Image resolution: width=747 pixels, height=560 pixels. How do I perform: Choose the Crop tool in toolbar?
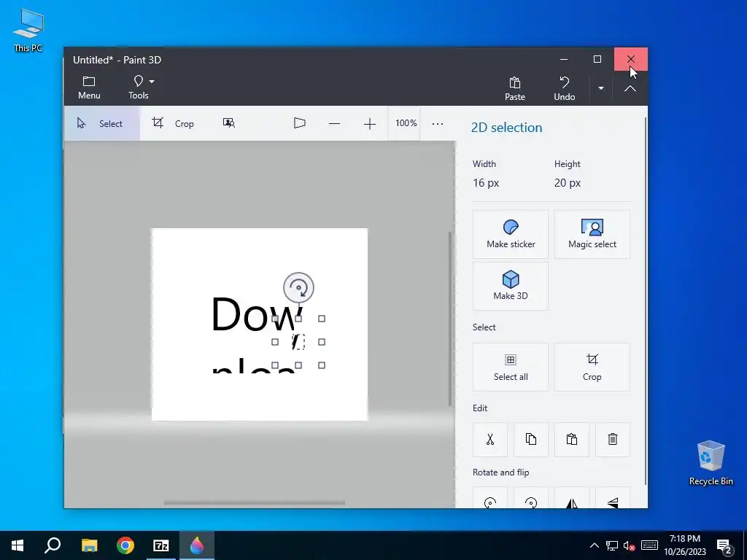click(x=173, y=123)
